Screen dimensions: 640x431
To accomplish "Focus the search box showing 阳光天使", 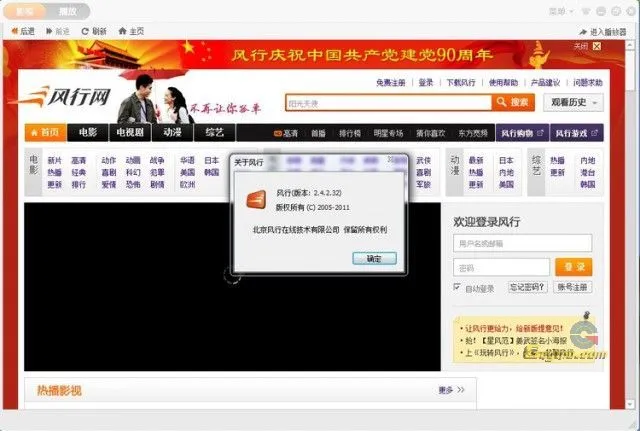I will (389, 103).
